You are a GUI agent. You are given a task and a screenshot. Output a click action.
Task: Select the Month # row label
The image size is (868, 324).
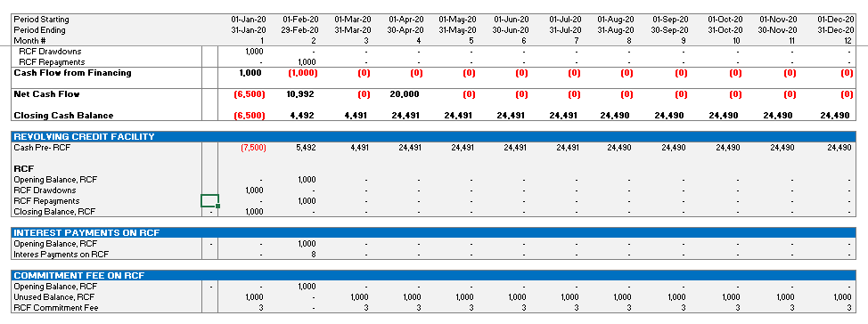pyautogui.click(x=29, y=40)
